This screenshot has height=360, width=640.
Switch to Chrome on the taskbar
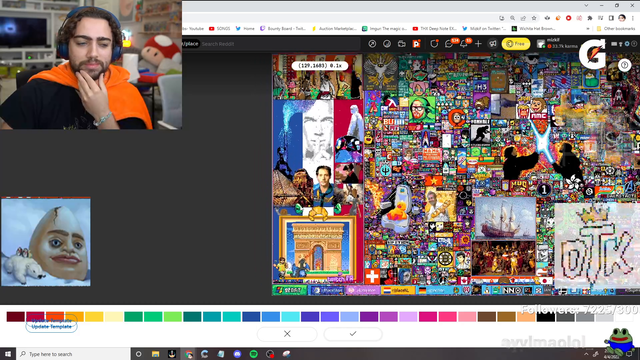pos(189,354)
